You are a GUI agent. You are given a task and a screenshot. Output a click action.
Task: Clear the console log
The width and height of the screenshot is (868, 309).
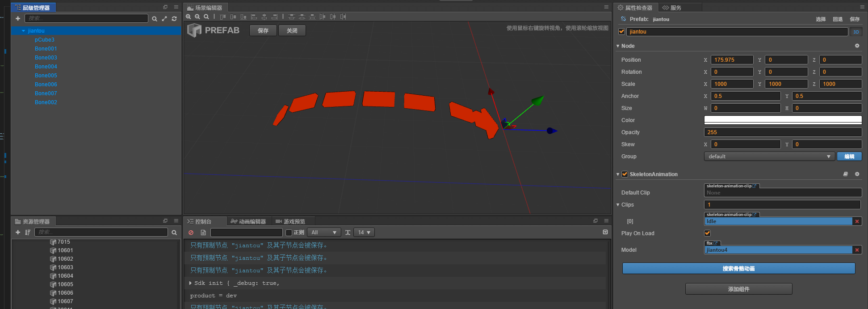click(191, 233)
